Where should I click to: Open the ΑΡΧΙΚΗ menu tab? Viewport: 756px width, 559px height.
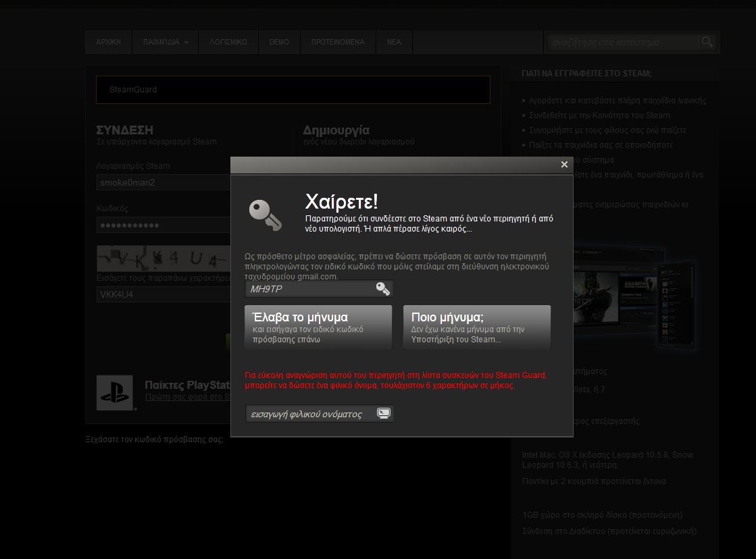108,42
